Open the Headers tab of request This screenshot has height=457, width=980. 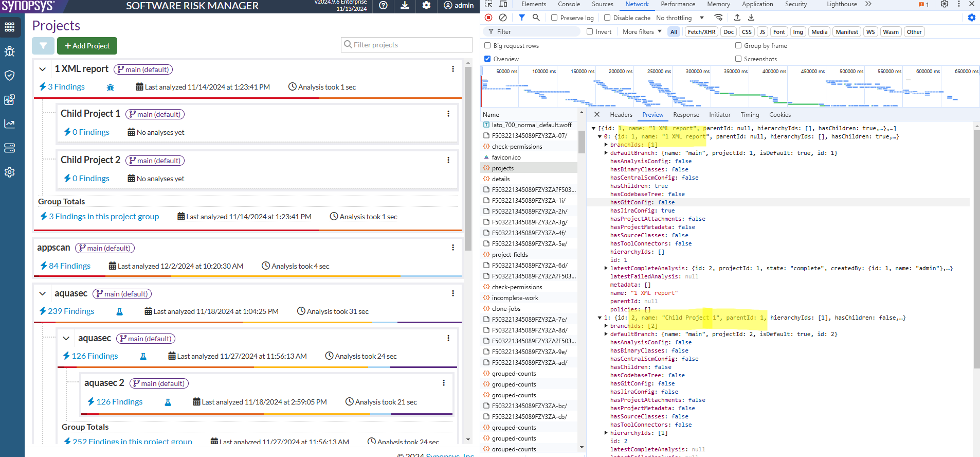621,115
